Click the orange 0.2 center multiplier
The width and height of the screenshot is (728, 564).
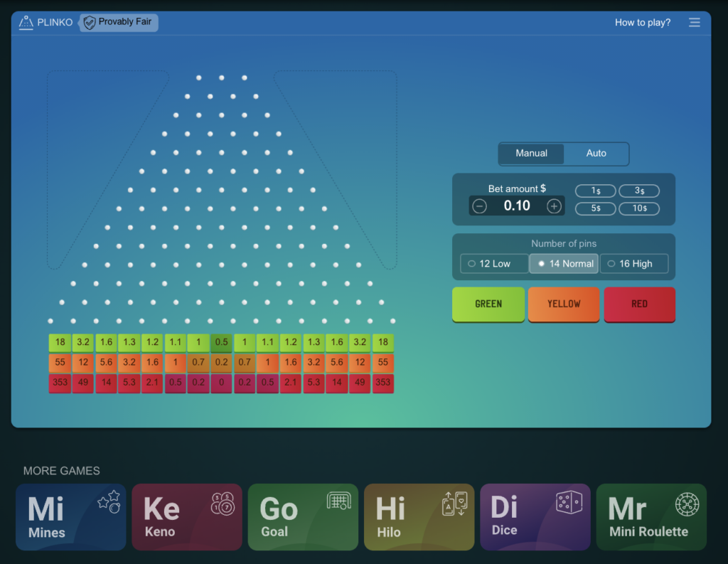222,363
